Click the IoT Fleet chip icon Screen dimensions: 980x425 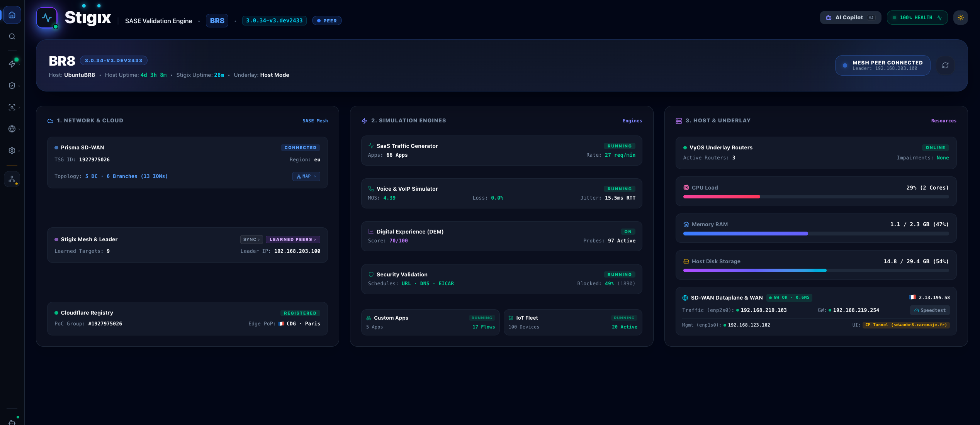511,318
